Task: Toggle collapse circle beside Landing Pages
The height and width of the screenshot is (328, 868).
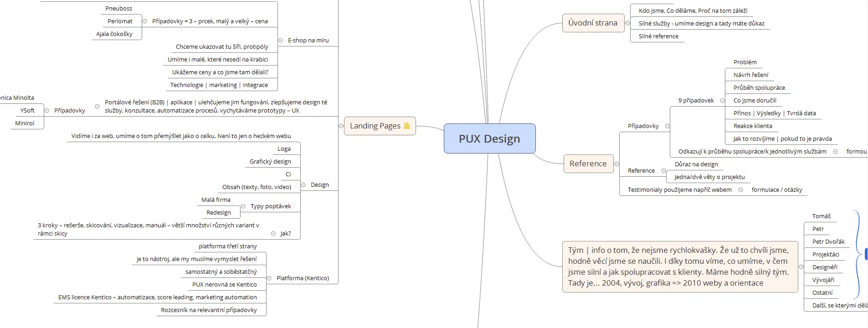Action: point(341,126)
